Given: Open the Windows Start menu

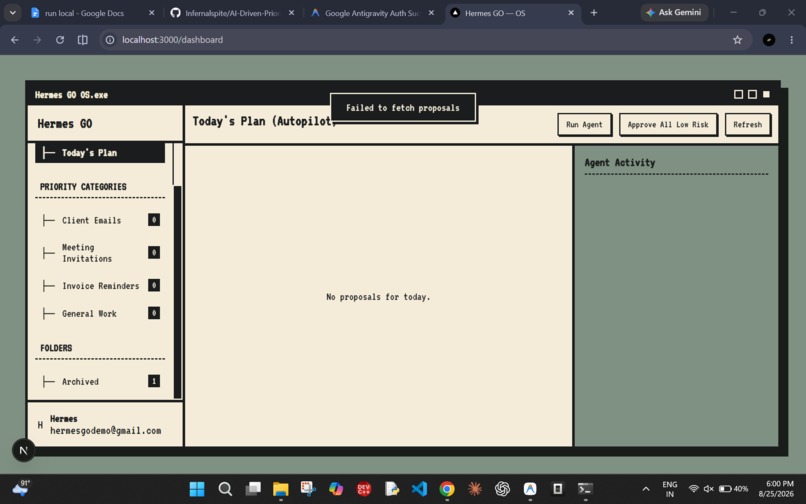Looking at the screenshot, I should (x=197, y=489).
